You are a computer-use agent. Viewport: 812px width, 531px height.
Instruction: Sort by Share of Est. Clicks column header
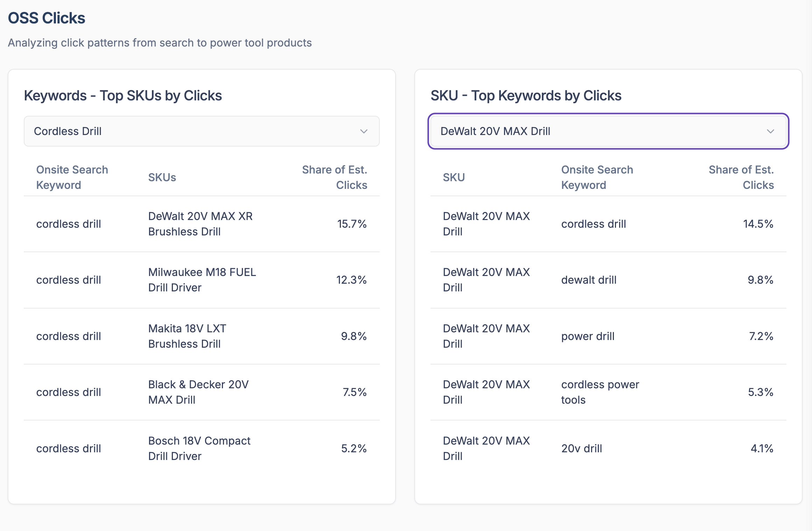335,177
